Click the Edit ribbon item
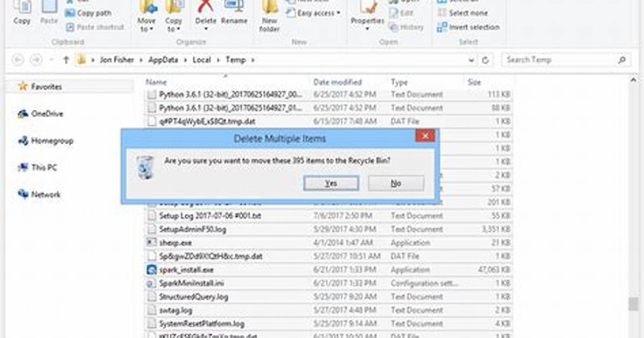Viewport: 644px width, 338px height. [x=401, y=13]
